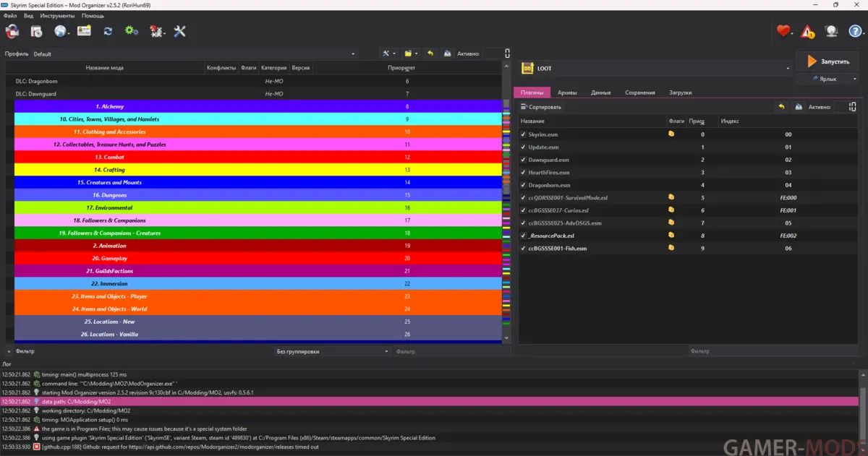The width and height of the screenshot is (868, 456).
Task: Expand the Фильтр panel arrow
Action: (9, 351)
